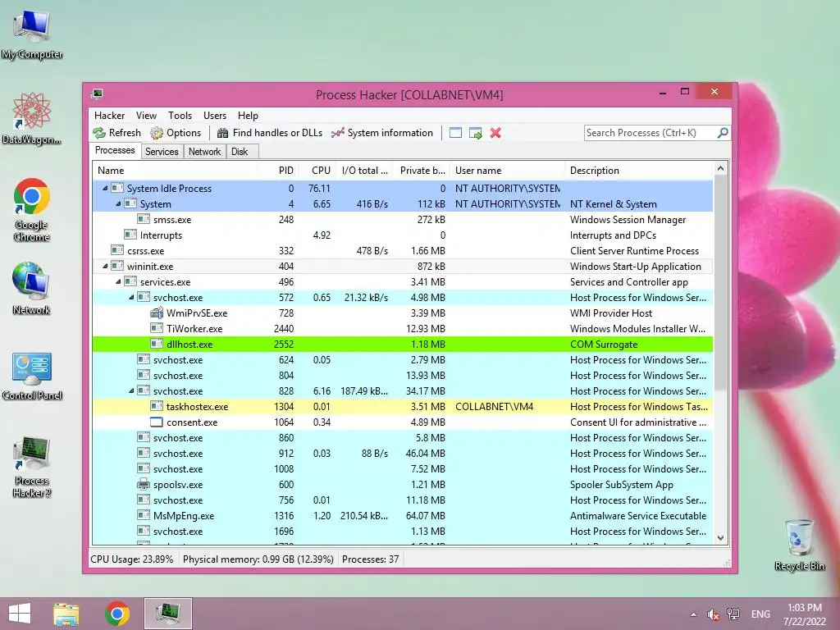Select the consent.exe process

point(402,422)
